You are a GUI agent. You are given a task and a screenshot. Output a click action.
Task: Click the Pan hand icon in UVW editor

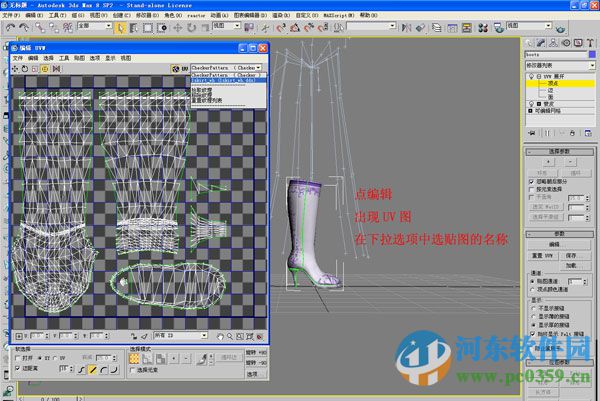(220, 337)
